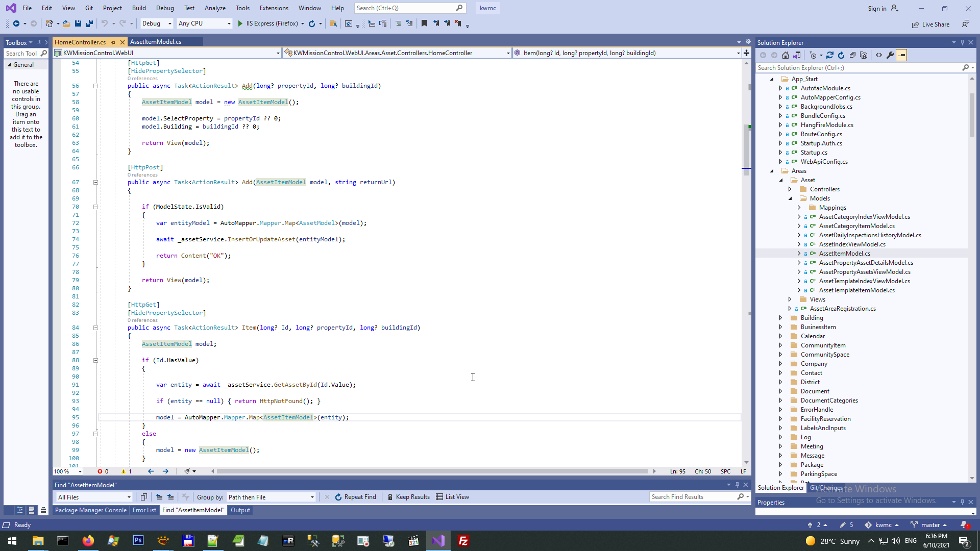The image size is (980, 551).
Task: Toggle Keep Results lock in Find panel
Action: tap(408, 497)
